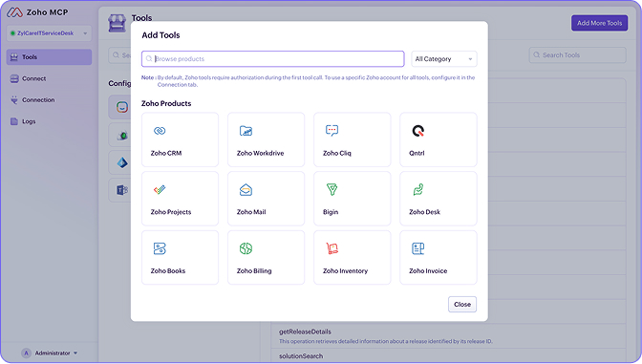
Task: Click the Search Tools field
Action: (x=577, y=54)
